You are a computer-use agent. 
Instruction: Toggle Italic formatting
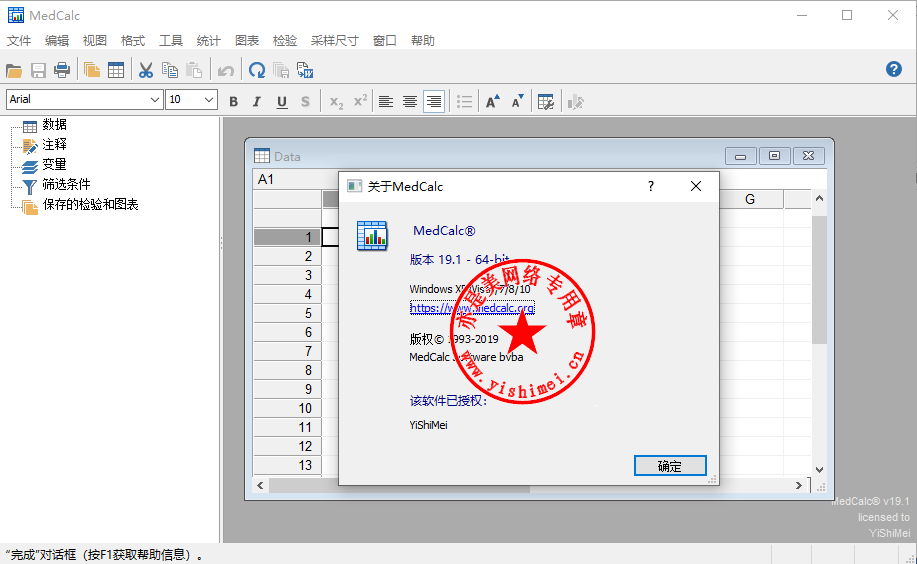click(257, 102)
